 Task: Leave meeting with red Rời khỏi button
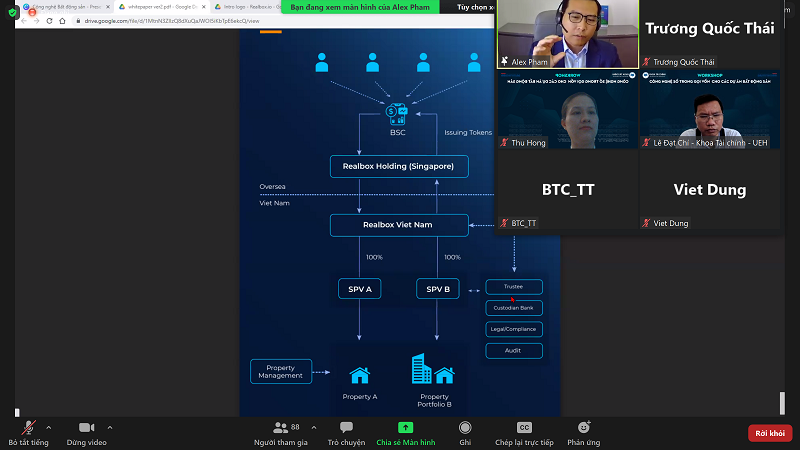tap(770, 433)
